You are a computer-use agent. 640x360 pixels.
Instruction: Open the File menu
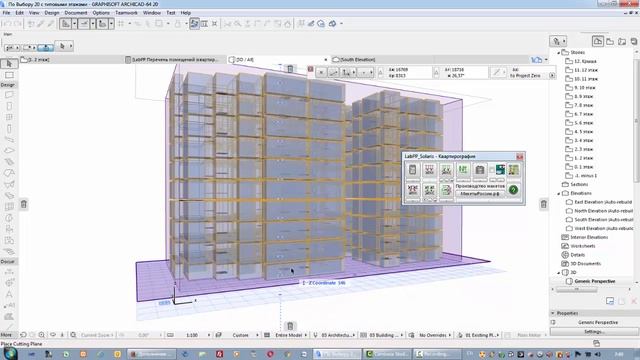(7, 13)
